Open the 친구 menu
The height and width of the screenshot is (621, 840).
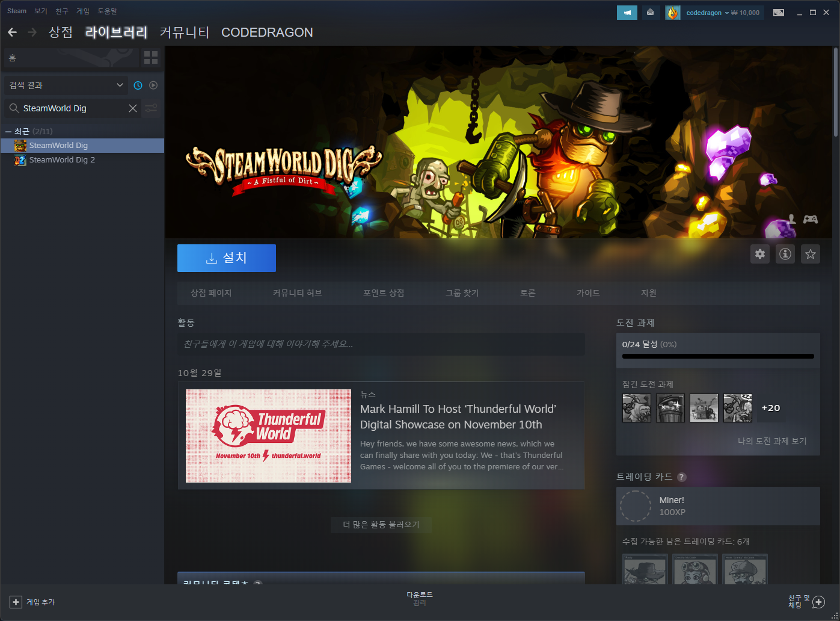[x=62, y=11]
